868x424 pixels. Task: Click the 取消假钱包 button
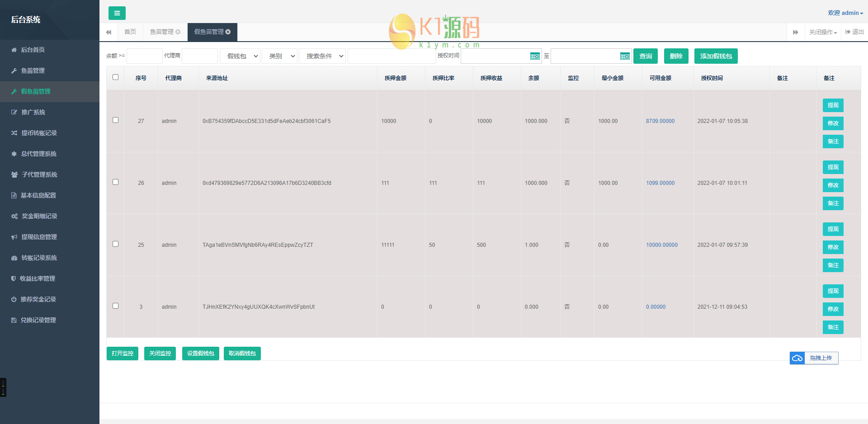coord(242,353)
